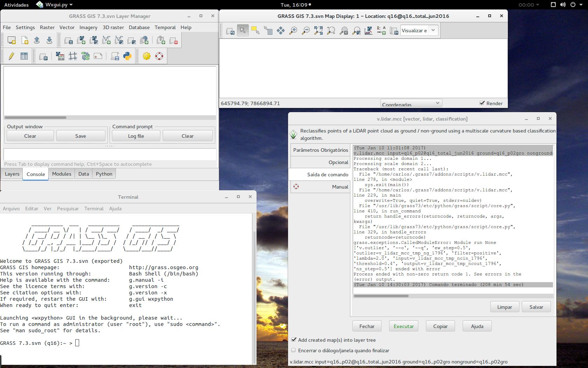The height and width of the screenshot is (368, 588).
Task: Select the Pointer tool in Map Display
Action: tap(243, 31)
